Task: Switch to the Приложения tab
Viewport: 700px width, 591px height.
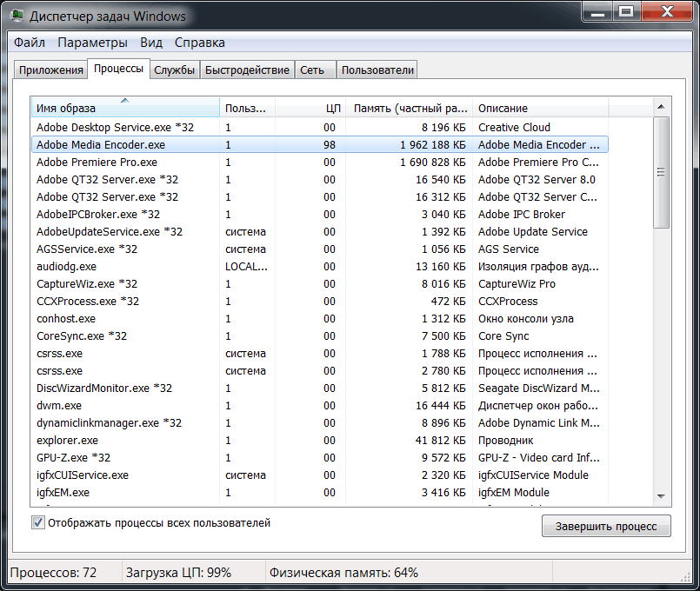Action: (x=51, y=70)
